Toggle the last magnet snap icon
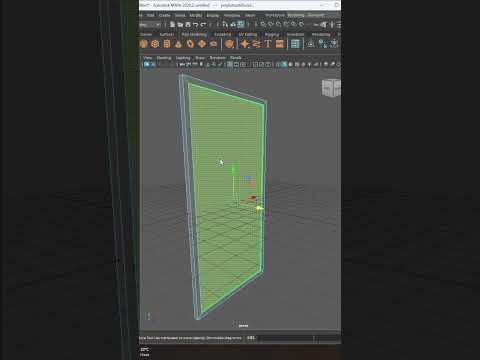 pos(301,24)
